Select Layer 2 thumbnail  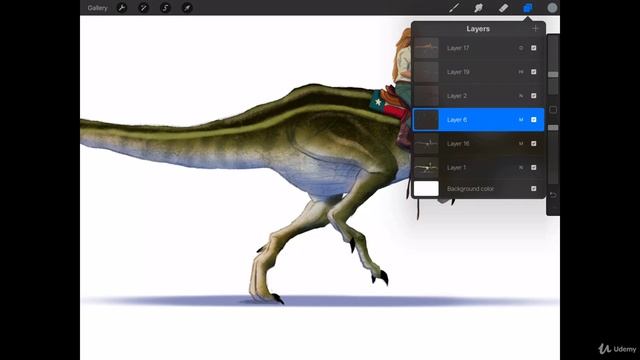[x=426, y=96]
